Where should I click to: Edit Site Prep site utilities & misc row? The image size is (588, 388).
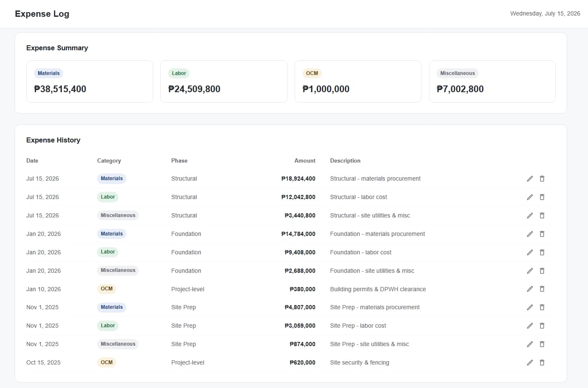[x=530, y=344]
